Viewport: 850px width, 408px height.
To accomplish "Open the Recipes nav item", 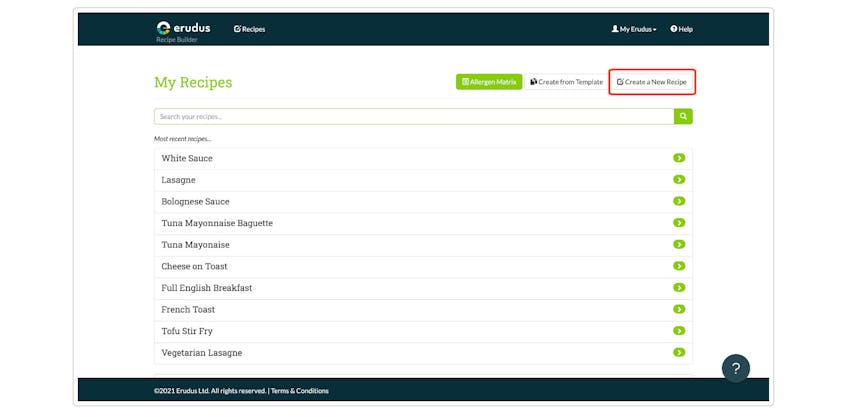I will tap(249, 29).
